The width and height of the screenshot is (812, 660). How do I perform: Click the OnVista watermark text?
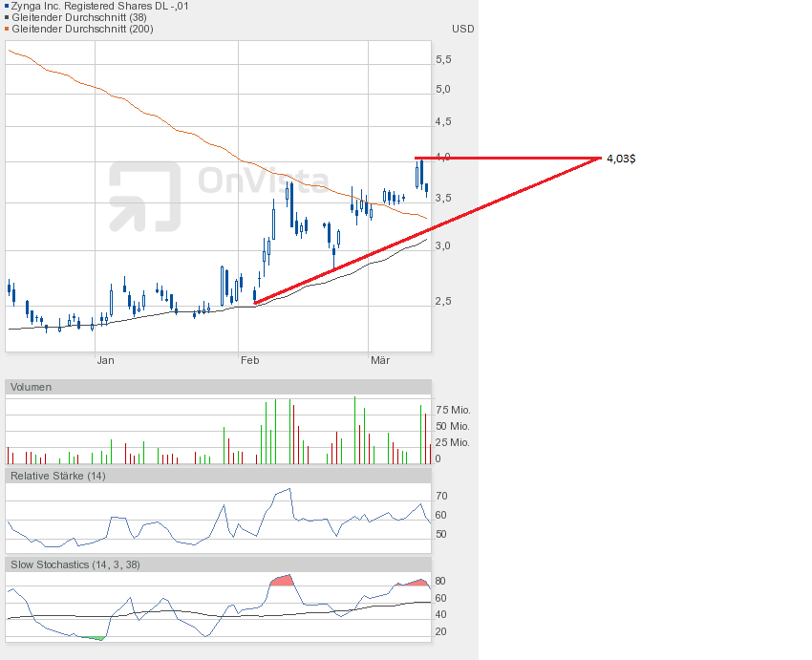[x=263, y=181]
